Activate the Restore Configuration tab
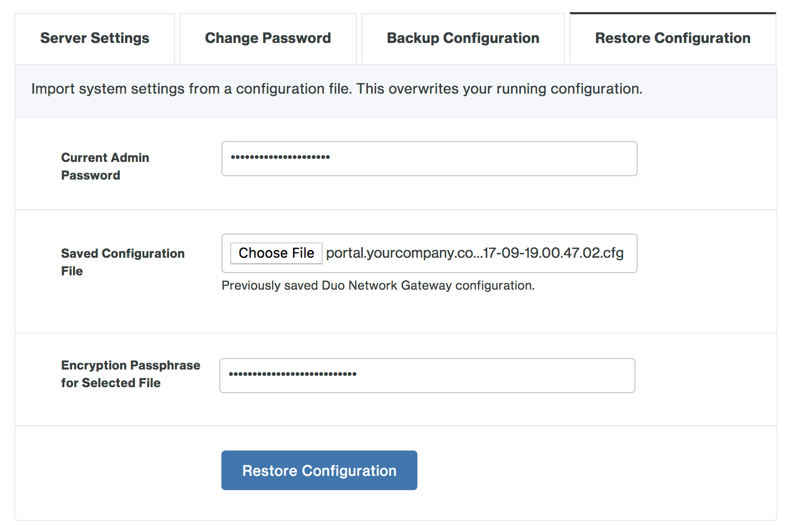793x532 pixels. pos(672,38)
